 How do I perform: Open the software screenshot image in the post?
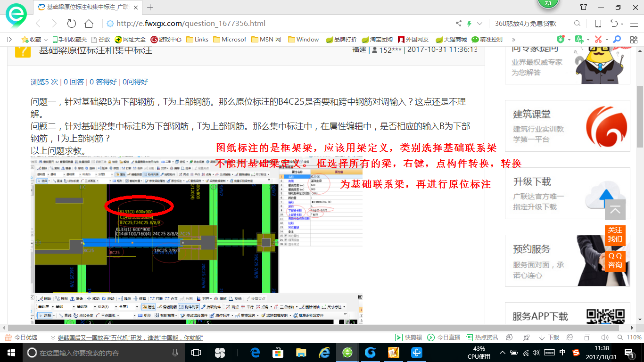[197, 240]
